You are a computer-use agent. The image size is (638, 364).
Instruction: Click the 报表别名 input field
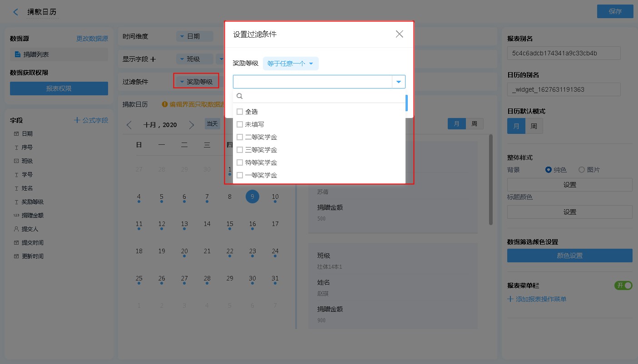pyautogui.click(x=564, y=53)
